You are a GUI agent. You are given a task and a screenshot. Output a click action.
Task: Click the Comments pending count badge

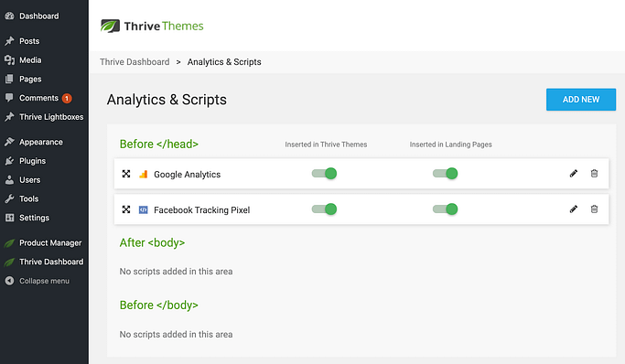(67, 98)
